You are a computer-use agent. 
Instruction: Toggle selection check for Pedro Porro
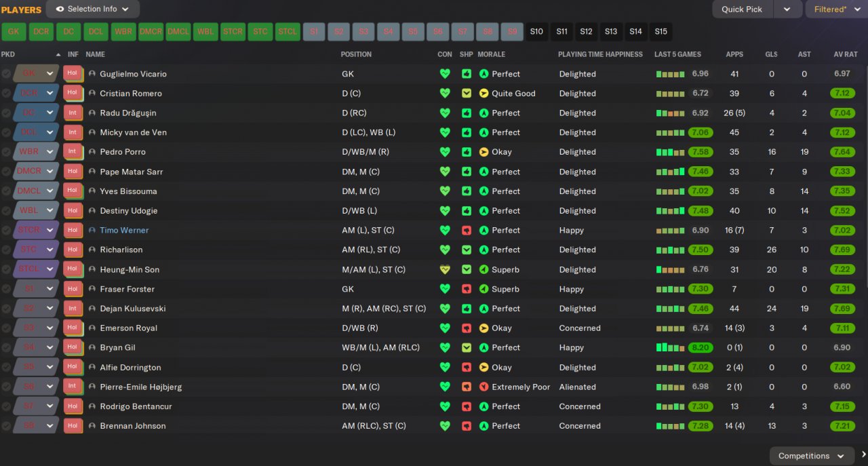(6, 152)
